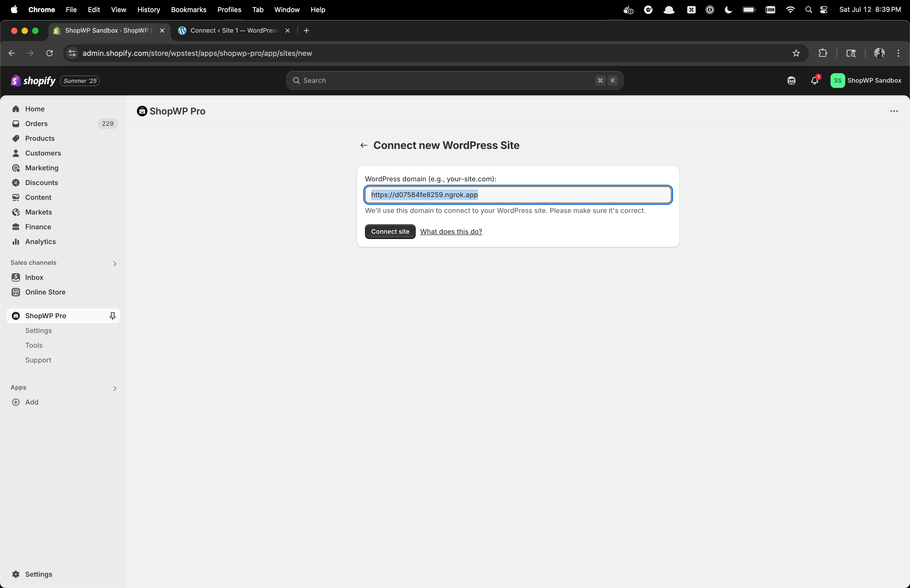
Task: Click the Chrome address bar URL
Action: (x=197, y=53)
